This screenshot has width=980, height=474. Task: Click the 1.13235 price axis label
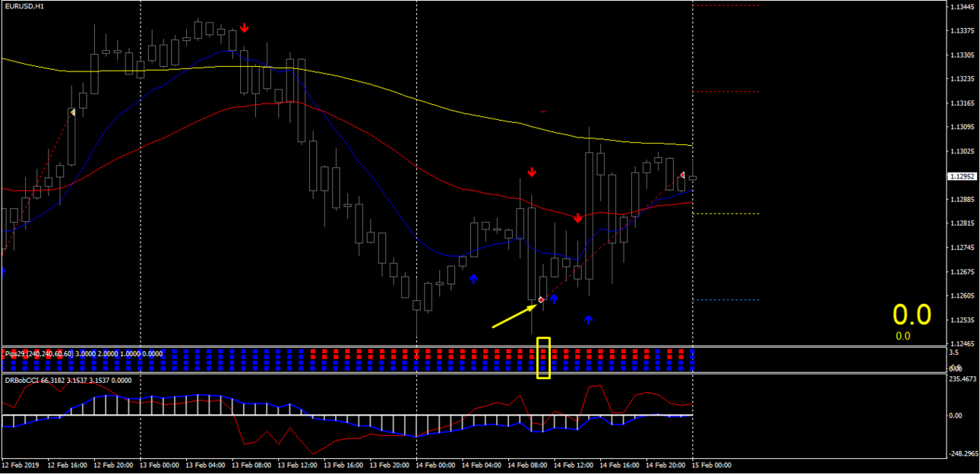tap(961, 79)
